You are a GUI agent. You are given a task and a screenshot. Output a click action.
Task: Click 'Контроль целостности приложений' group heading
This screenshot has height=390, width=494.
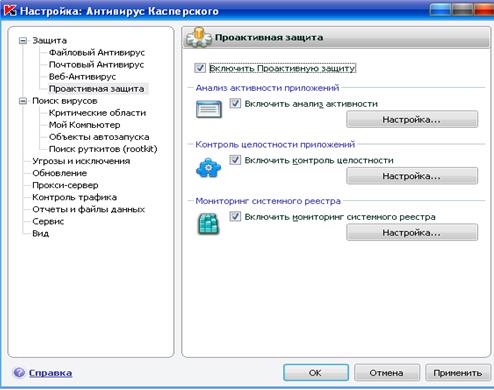pyautogui.click(x=275, y=144)
